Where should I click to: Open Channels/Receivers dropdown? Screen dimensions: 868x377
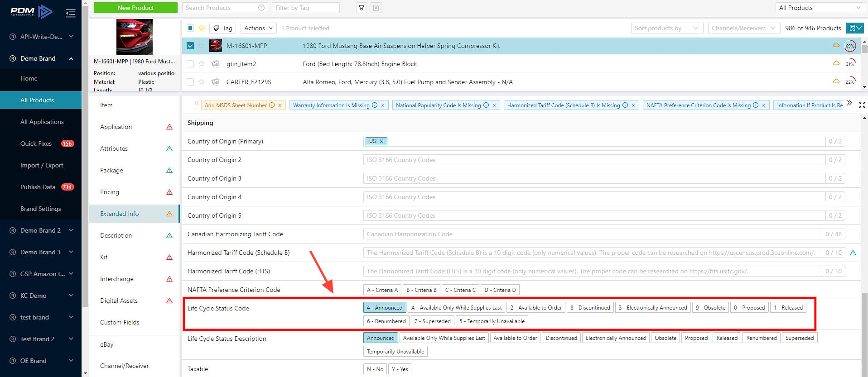[744, 28]
